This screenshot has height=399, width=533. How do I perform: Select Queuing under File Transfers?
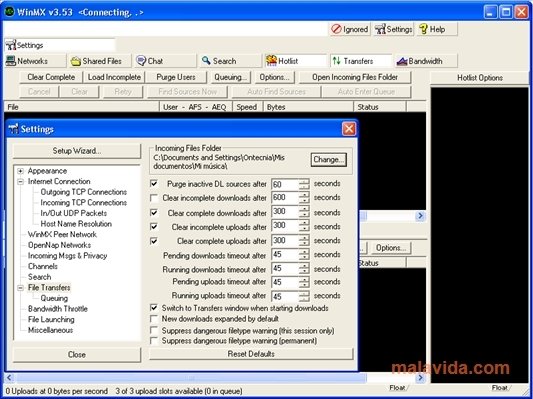54,298
